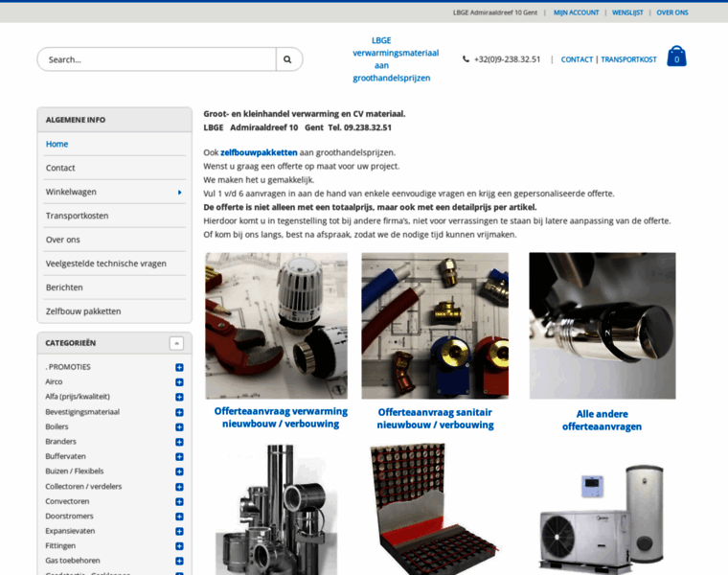Expand the Convectoren category plus icon
Screen dimensions: 728x575
click(x=179, y=501)
